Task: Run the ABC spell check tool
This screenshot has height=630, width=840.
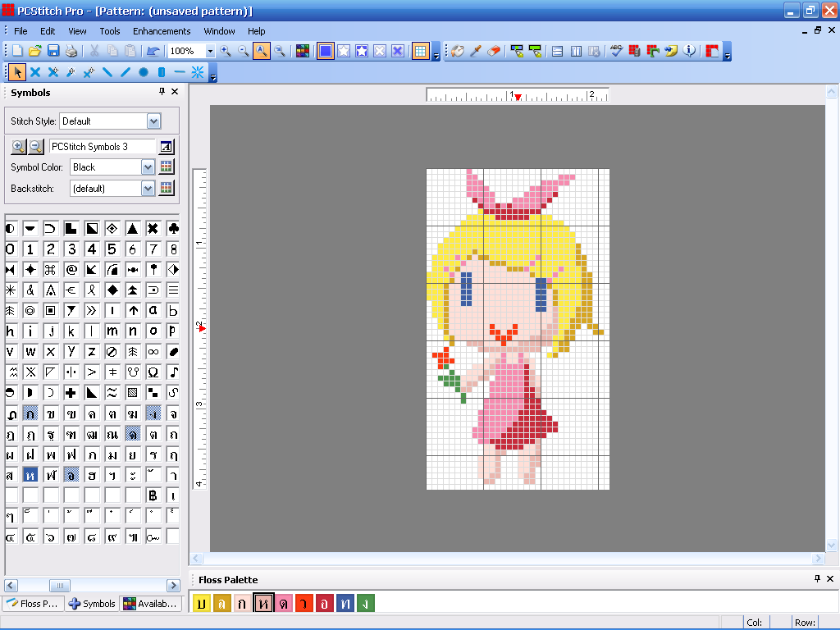Action: [616, 51]
